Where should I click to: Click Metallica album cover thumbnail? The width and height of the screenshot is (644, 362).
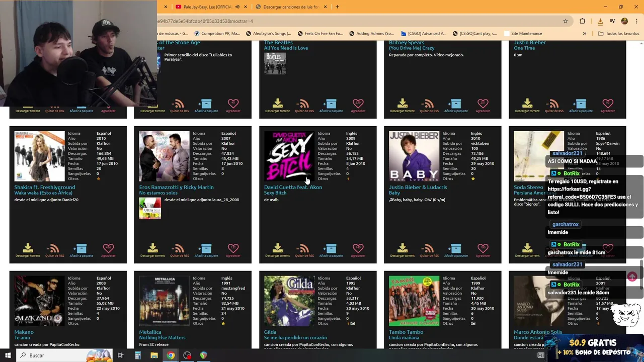[x=164, y=301]
